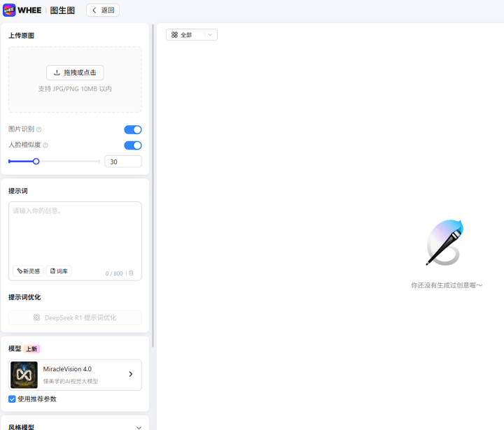The width and height of the screenshot is (504, 430).
Task: Click the MiracleVision 4.0 model thumbnail
Action: pyautogui.click(x=24, y=375)
